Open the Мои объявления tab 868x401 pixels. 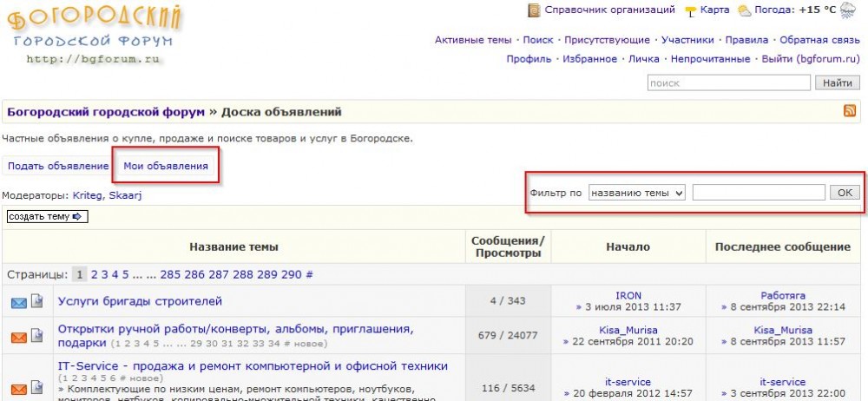165,166
